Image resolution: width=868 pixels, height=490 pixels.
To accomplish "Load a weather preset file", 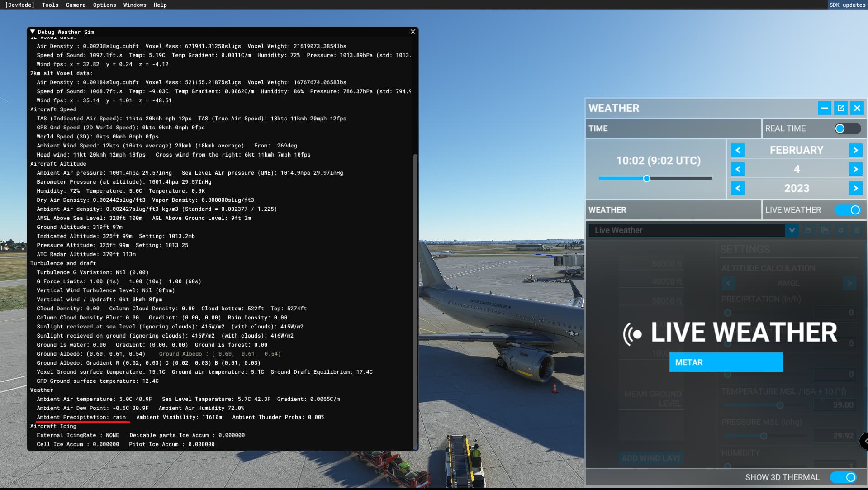I will click(825, 230).
